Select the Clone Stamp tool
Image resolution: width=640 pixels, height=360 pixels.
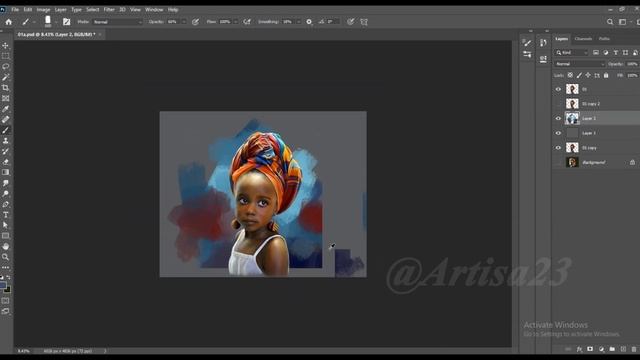pos(5,141)
